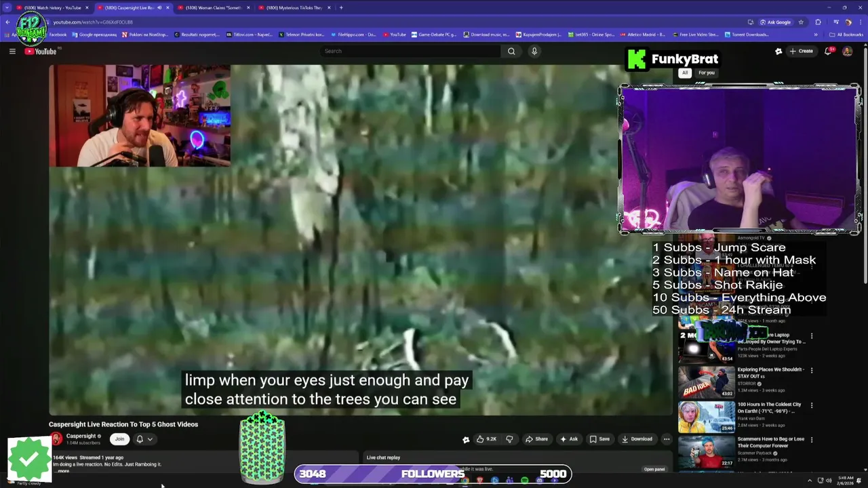Open the YouTube notifications bell
The image size is (868, 488).
click(828, 51)
